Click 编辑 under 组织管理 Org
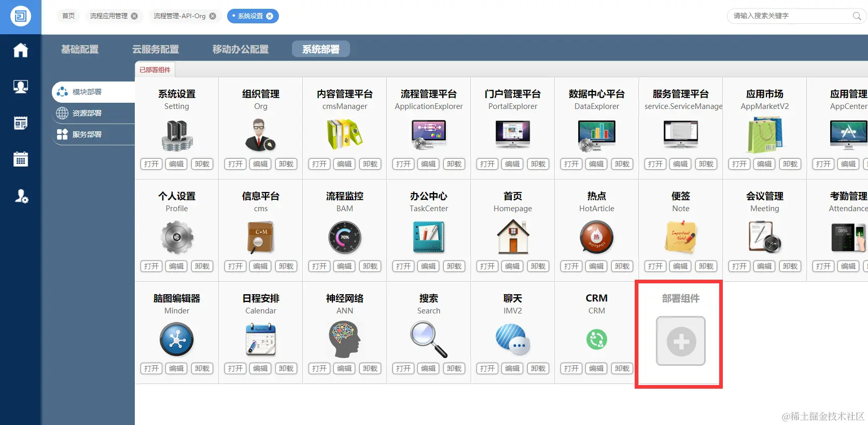 click(260, 164)
